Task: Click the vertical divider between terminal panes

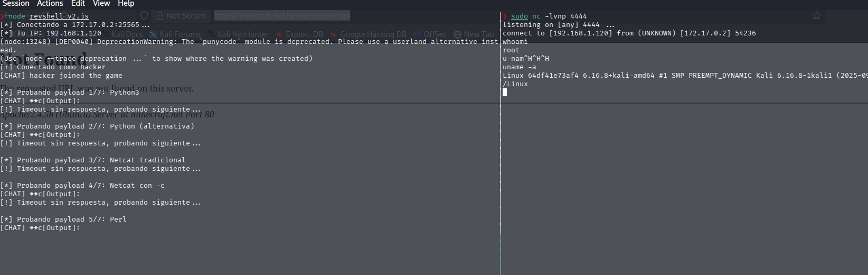Action: coord(501,143)
